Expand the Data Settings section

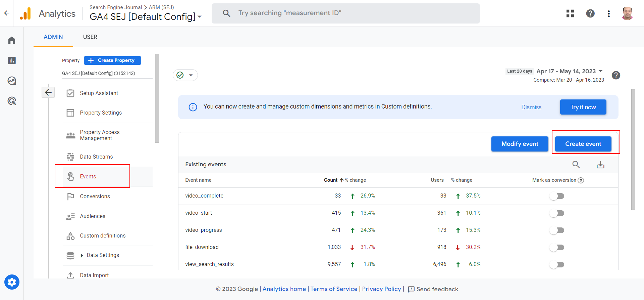82,256
